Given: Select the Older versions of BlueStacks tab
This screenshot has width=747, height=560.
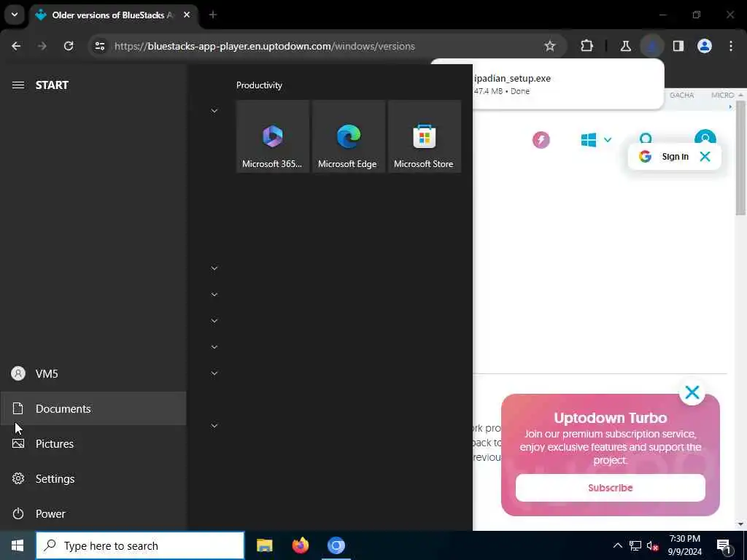Looking at the screenshot, I should pyautogui.click(x=113, y=15).
